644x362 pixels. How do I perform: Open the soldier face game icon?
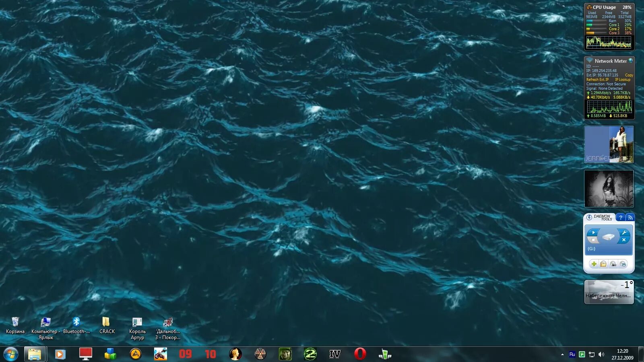(285, 354)
